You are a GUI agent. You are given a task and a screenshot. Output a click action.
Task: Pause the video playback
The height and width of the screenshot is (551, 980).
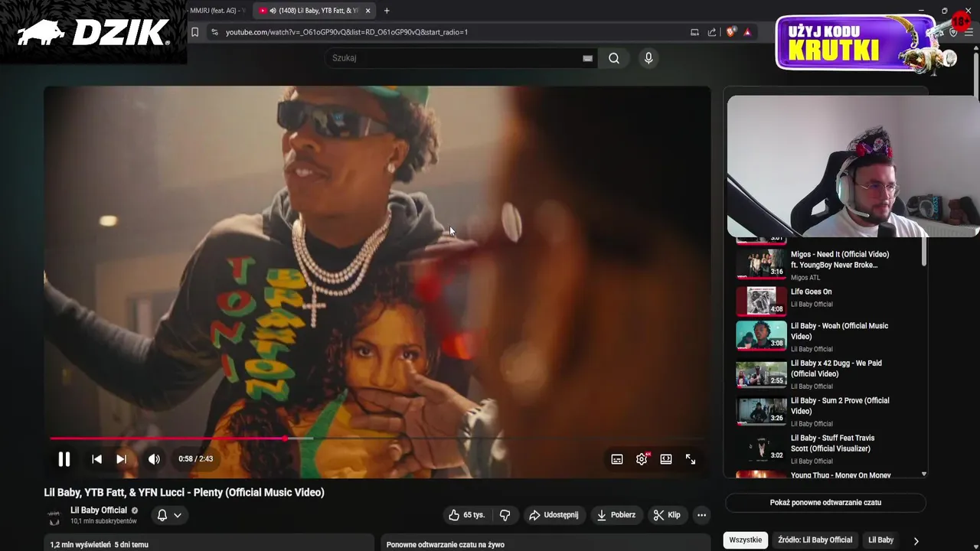64,459
